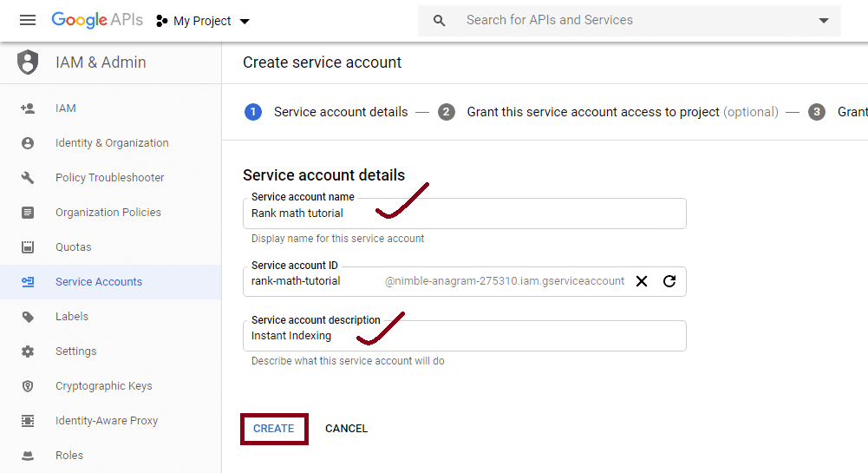Click the Display name for this service account hint
Viewport: 868px width, 473px height.
click(x=337, y=239)
